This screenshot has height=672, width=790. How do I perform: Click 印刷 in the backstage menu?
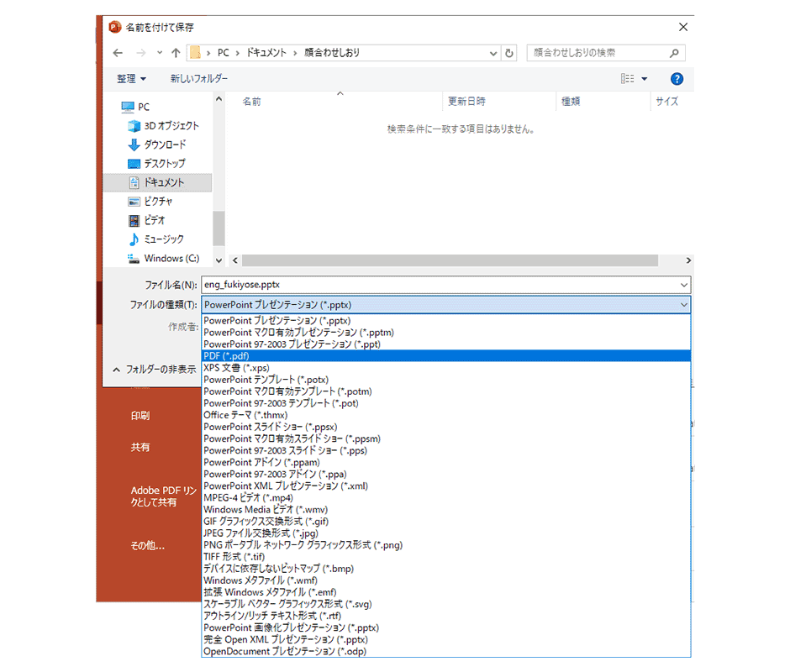(140, 416)
